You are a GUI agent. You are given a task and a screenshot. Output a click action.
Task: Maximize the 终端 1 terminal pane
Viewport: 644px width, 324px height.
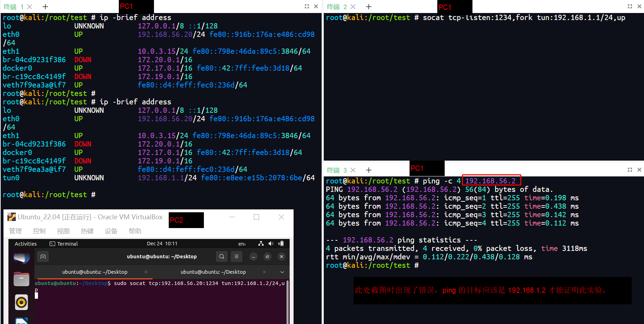(307, 6)
